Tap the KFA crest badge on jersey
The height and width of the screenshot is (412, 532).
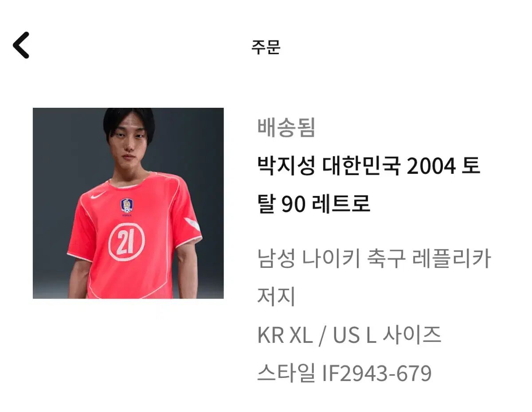(127, 206)
